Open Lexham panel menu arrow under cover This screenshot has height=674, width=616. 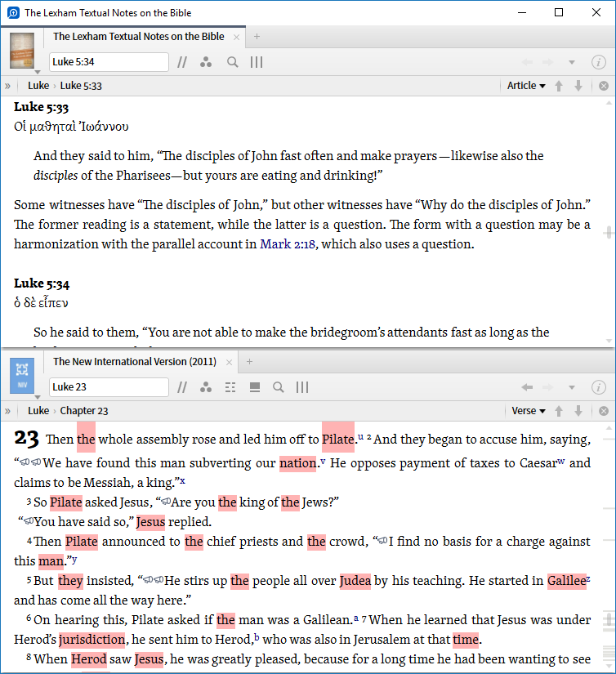tap(38, 72)
